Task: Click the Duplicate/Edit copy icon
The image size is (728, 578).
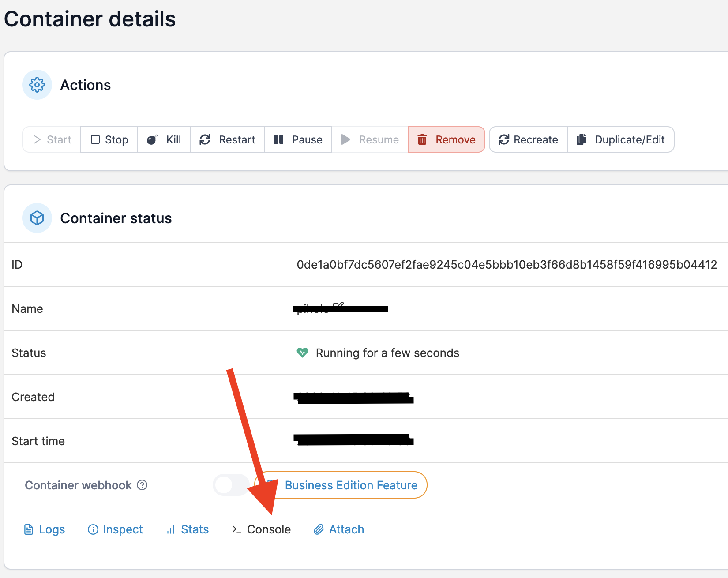Action: pos(581,139)
